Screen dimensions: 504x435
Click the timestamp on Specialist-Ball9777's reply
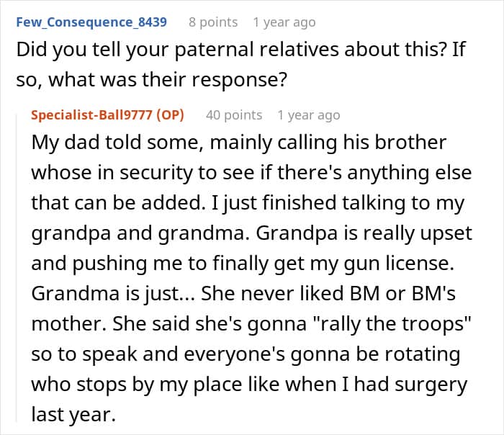coord(308,115)
